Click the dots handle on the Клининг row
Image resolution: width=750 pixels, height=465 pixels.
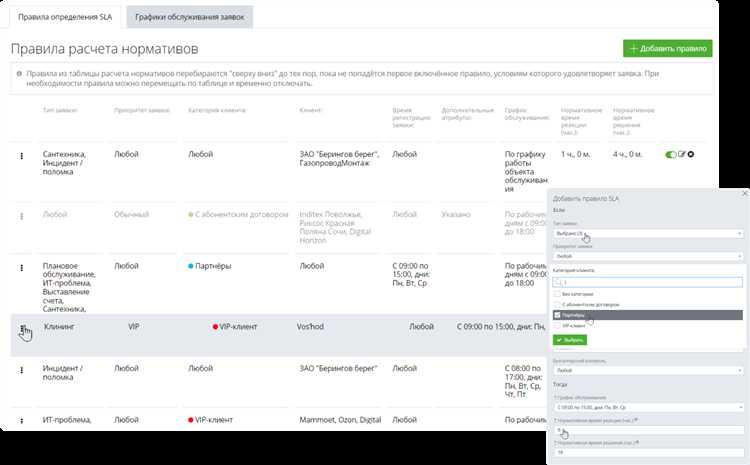22,327
